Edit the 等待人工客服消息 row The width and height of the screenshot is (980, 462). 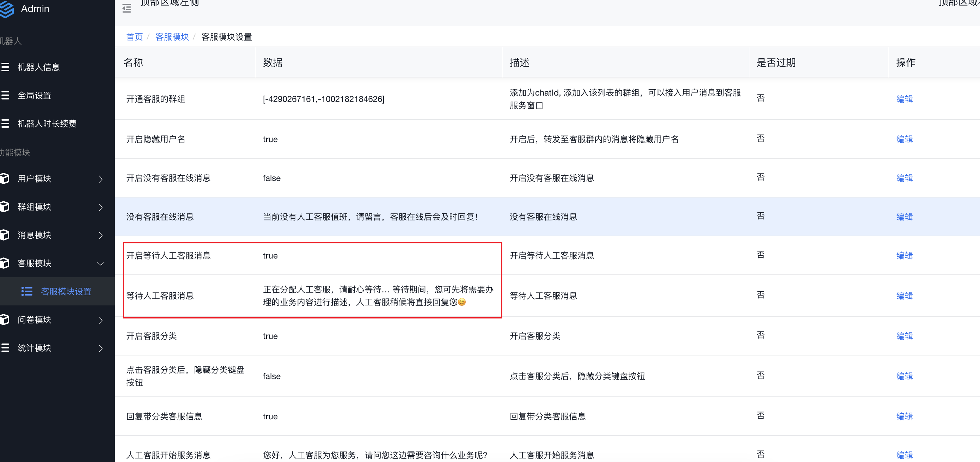(x=904, y=296)
